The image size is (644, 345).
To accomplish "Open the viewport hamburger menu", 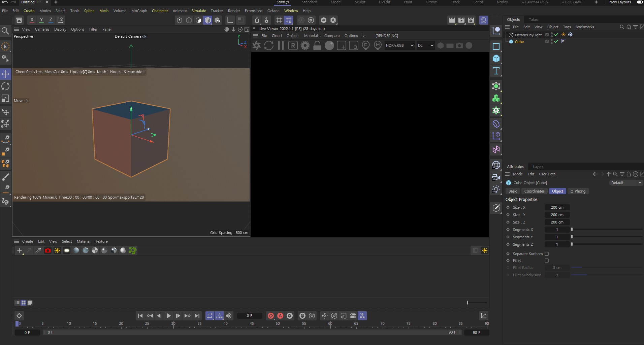I will [16, 29].
